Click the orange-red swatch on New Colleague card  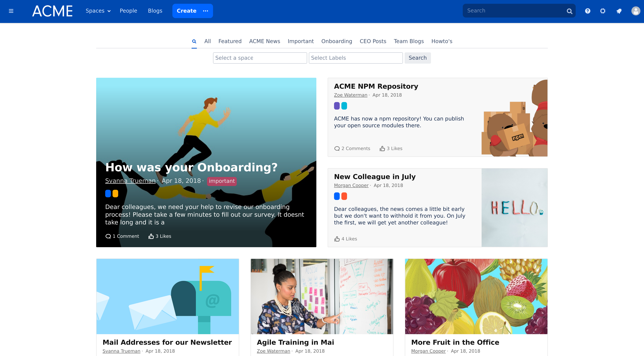[x=344, y=196]
